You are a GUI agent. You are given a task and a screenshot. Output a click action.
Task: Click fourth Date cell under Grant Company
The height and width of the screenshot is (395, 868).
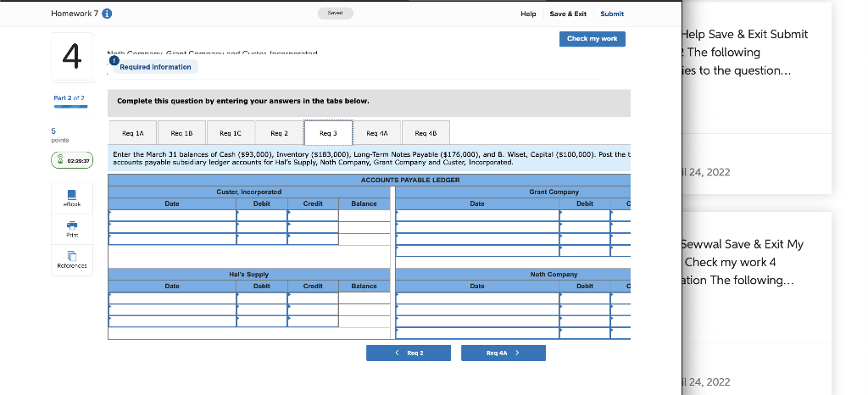point(477,251)
